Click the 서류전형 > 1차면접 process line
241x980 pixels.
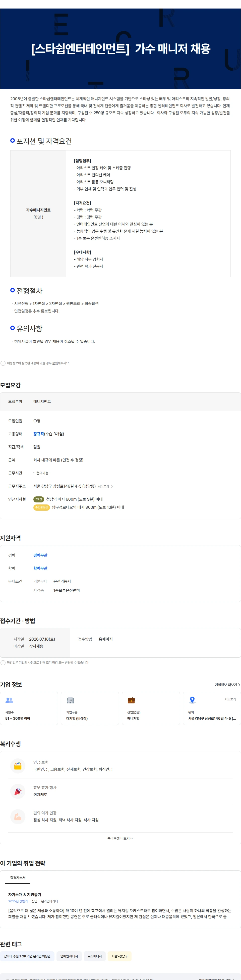[56, 303]
